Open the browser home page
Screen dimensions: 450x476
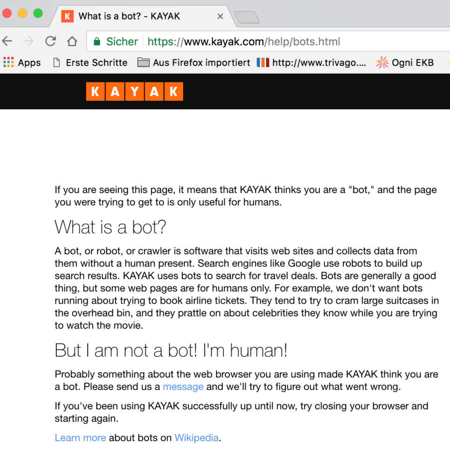(72, 41)
